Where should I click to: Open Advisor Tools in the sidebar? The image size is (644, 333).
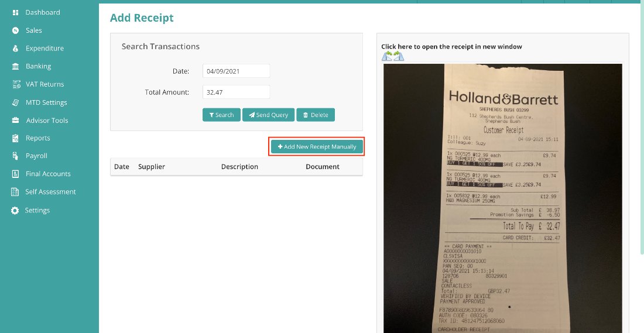[47, 121]
